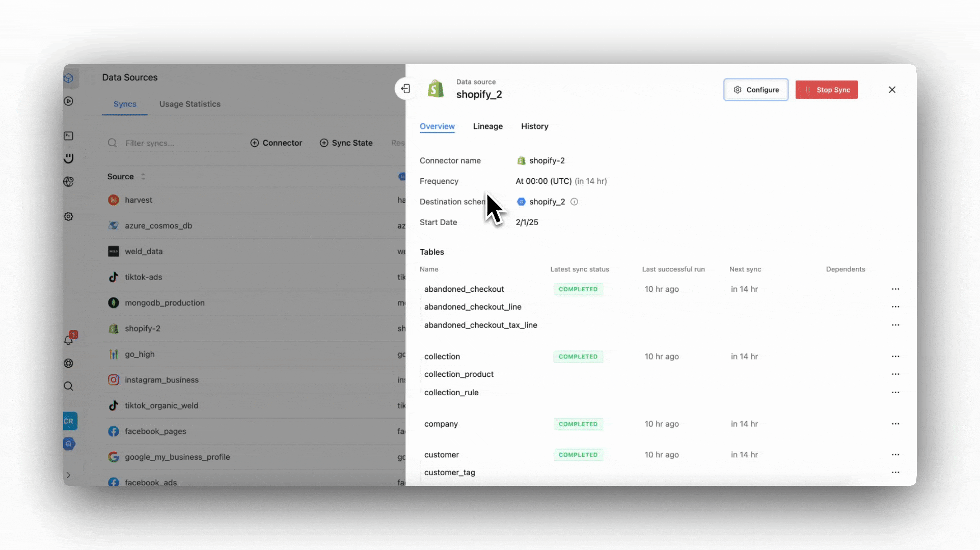Click the Configure button
Viewport: 980px width, 550px height.
point(755,90)
